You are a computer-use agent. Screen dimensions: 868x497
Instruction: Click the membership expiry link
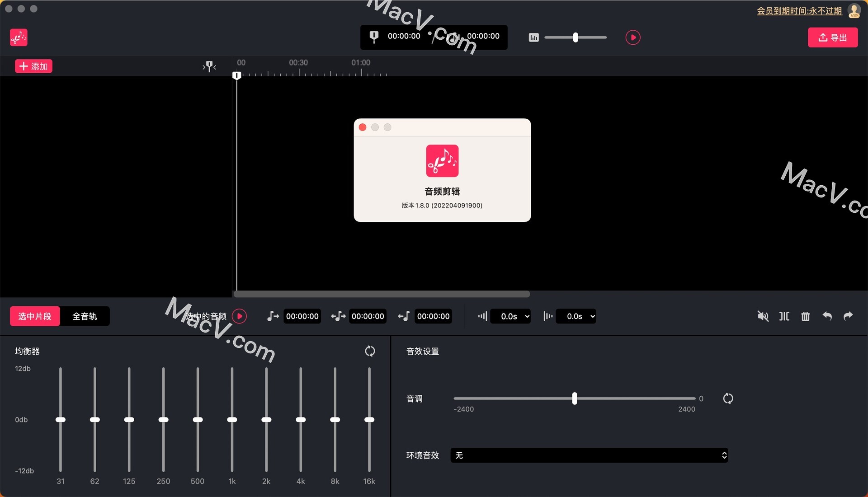pyautogui.click(x=799, y=10)
